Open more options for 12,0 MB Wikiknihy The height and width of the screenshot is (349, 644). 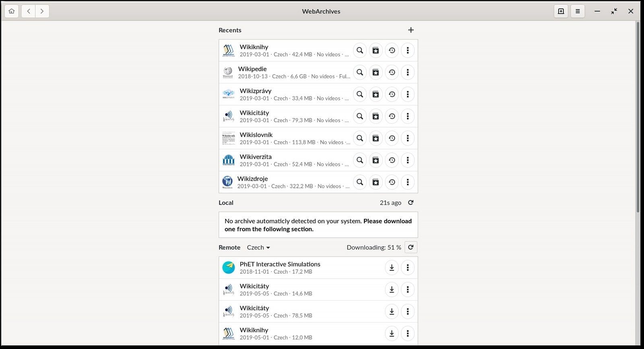click(408, 333)
